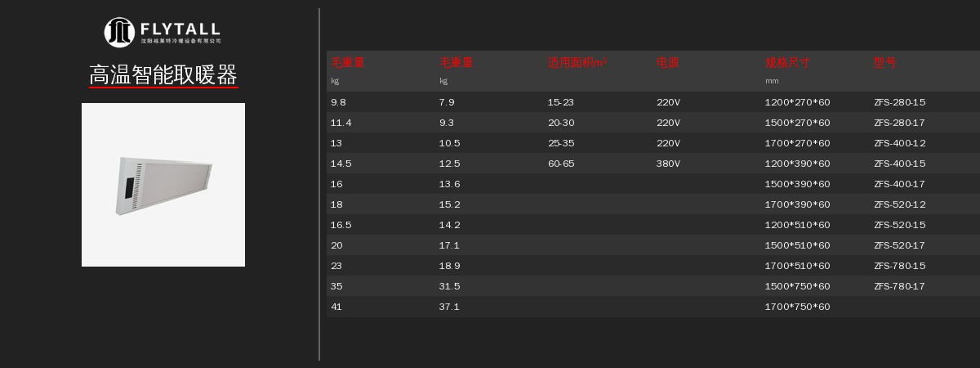Select the 41 kg weight cell

[336, 307]
